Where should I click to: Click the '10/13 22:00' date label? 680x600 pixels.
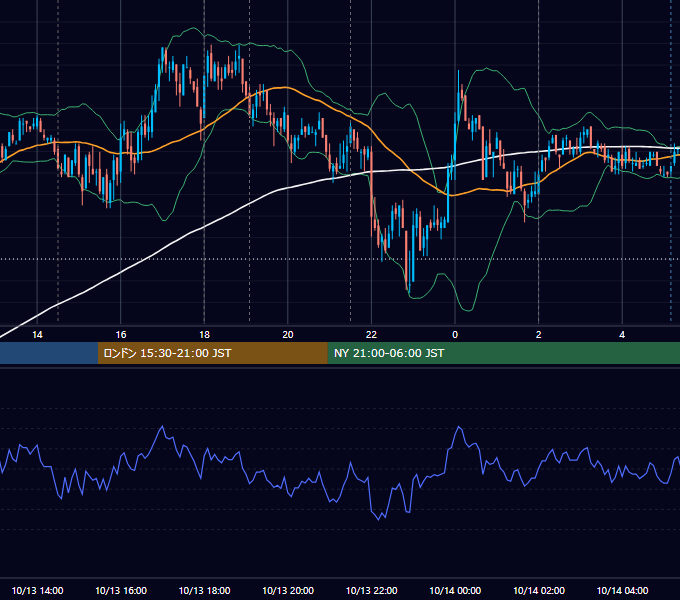pyautogui.click(x=372, y=590)
